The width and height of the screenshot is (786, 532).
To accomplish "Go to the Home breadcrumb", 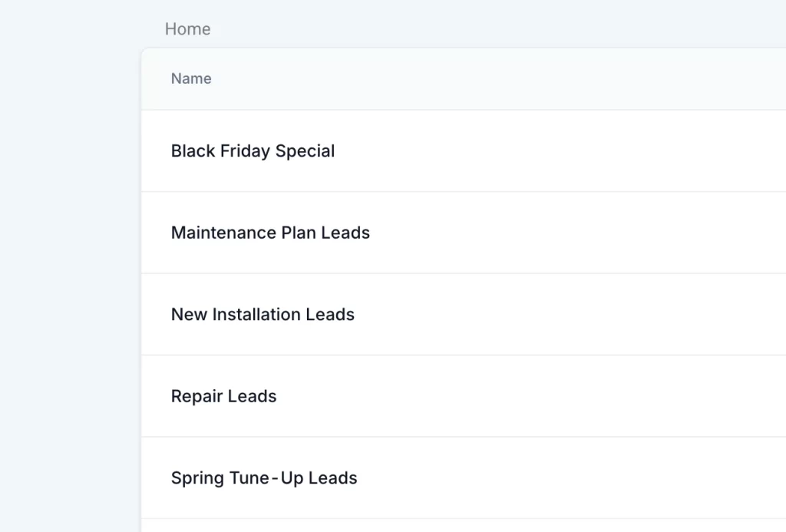I will (x=187, y=29).
